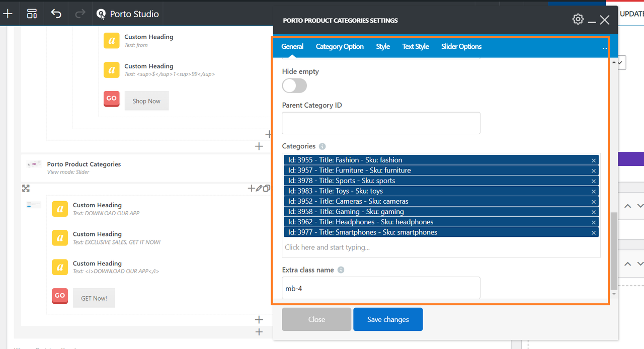This screenshot has height=349, width=644.
Task: Open settings gear in Product Categories panel
Action: 578,19
